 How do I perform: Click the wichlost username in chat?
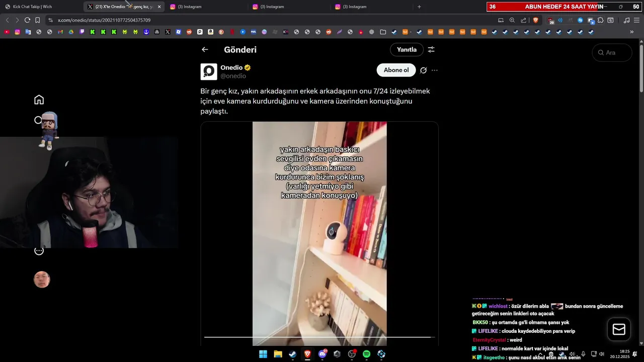coord(498,306)
